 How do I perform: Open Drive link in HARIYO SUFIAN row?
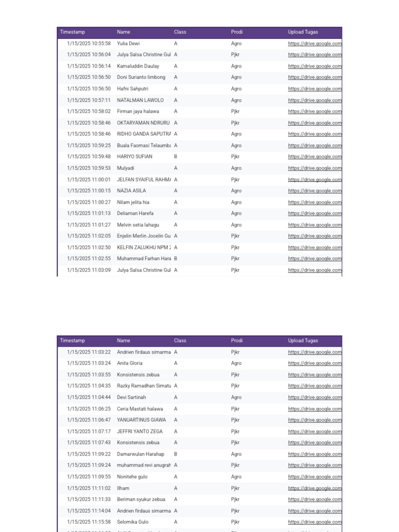pos(315,157)
